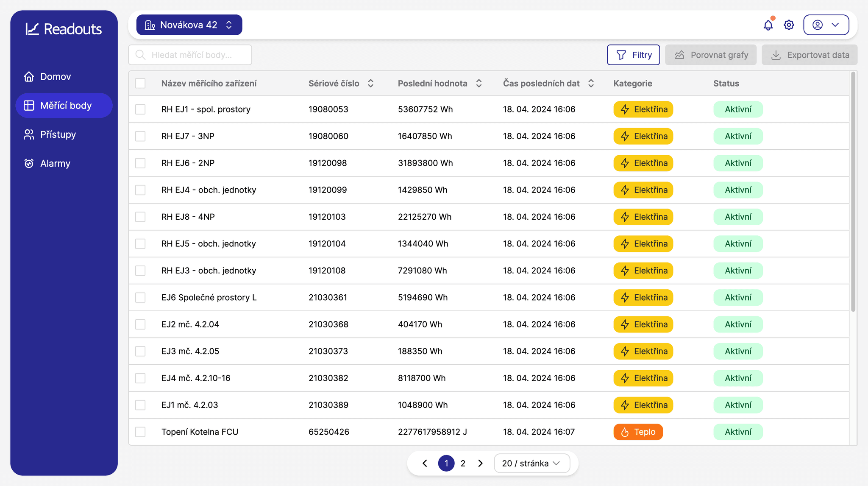Check the Topení Kotelna FCU row
This screenshot has width=868, height=486.
click(x=140, y=432)
